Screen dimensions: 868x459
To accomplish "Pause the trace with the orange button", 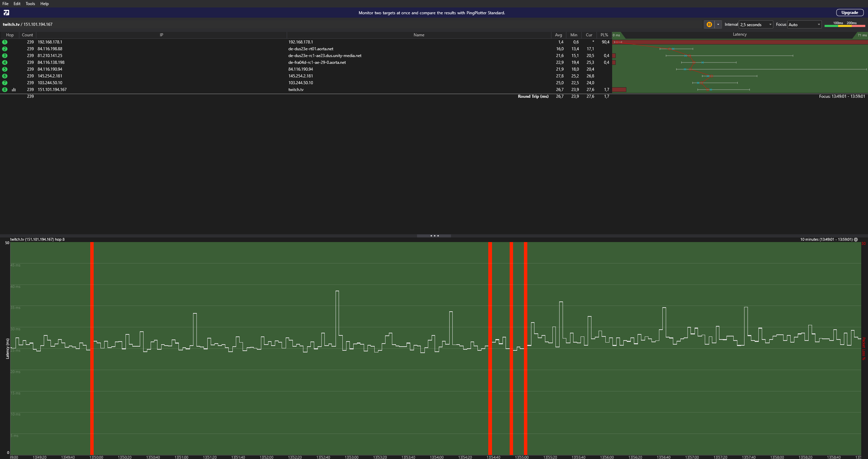I will (x=709, y=24).
